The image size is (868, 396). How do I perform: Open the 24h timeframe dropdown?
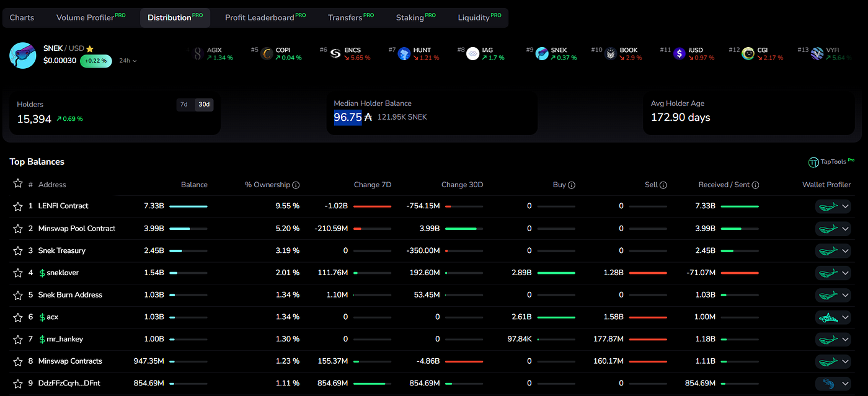(128, 61)
